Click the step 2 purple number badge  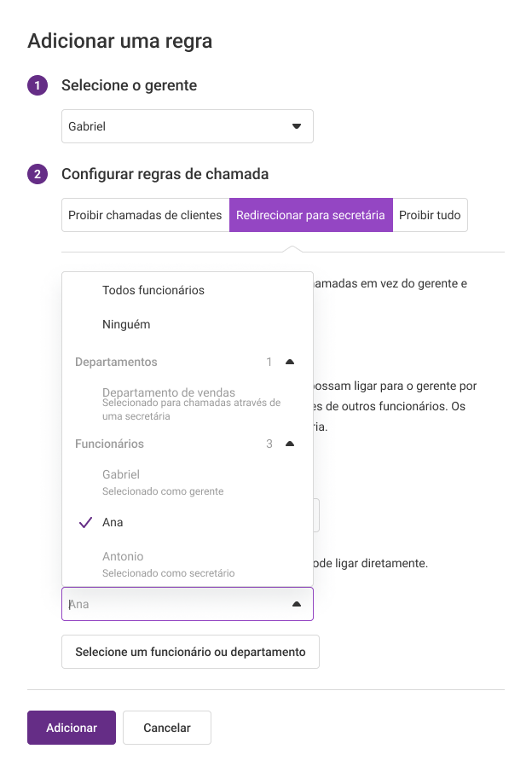[x=38, y=174]
